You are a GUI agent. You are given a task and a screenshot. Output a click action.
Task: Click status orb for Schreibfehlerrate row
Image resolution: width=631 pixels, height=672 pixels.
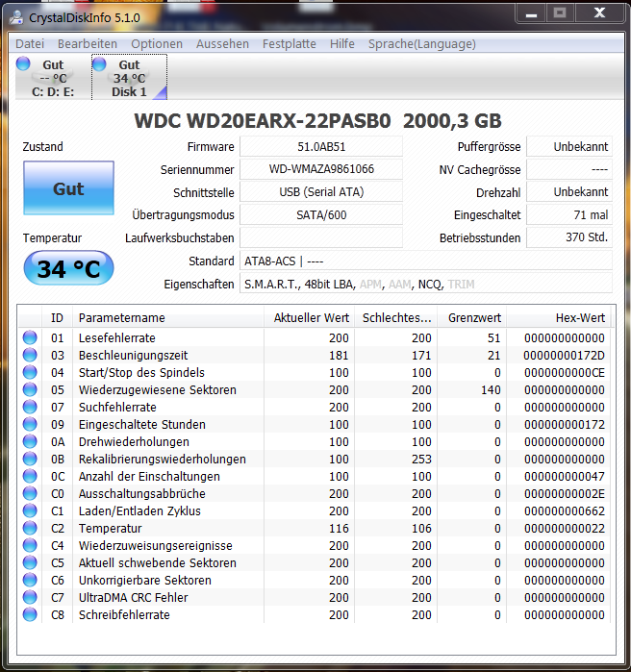30,614
